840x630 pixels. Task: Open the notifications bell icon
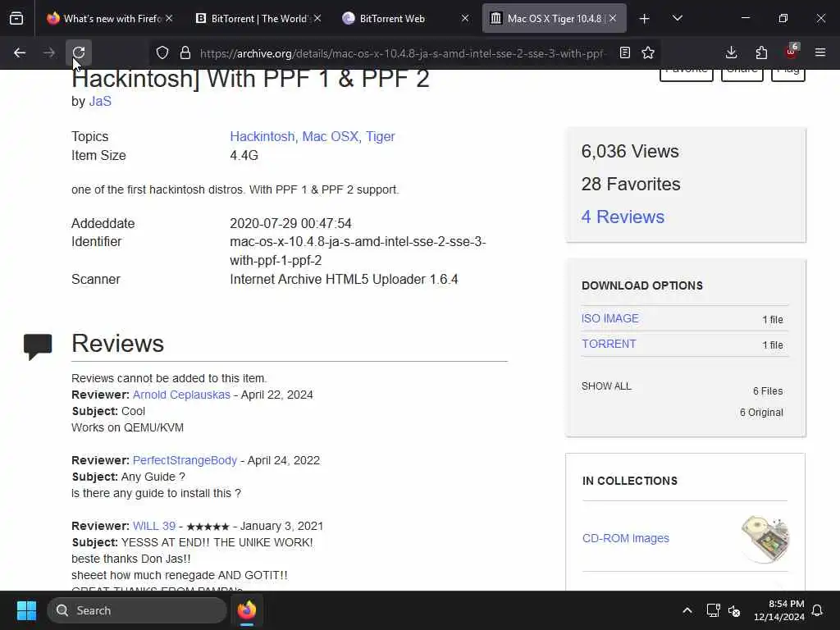(818, 610)
